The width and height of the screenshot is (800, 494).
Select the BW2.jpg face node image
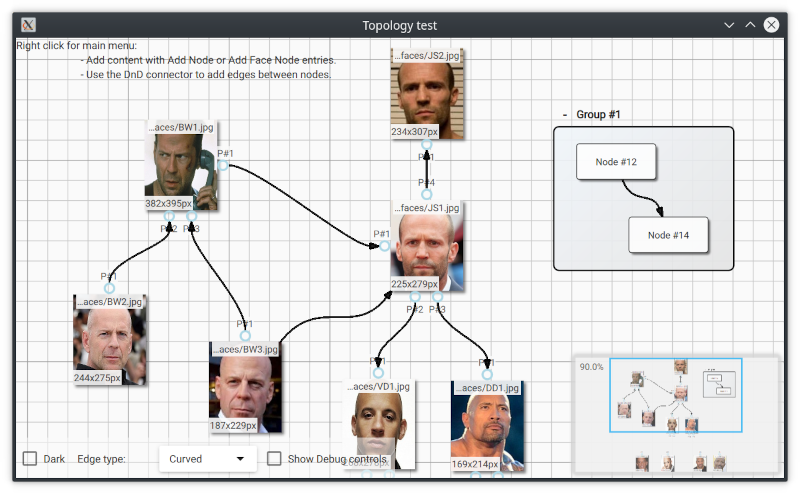109,340
